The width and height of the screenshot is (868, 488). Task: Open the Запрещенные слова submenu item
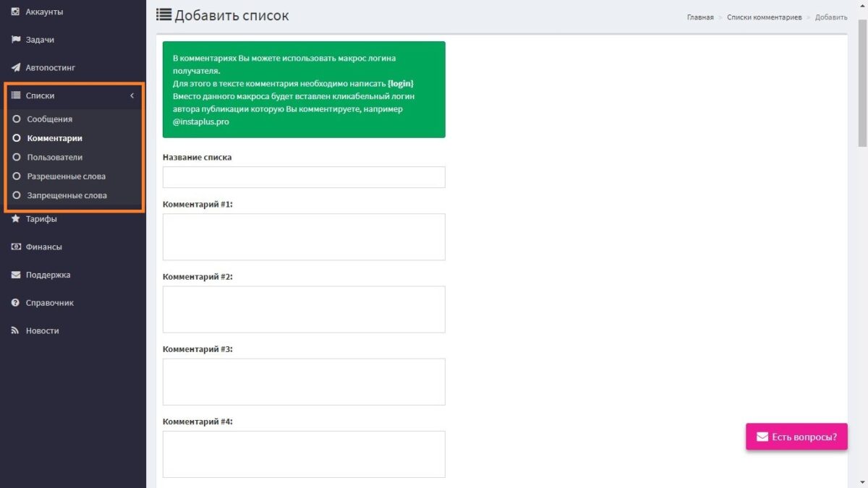coord(67,195)
